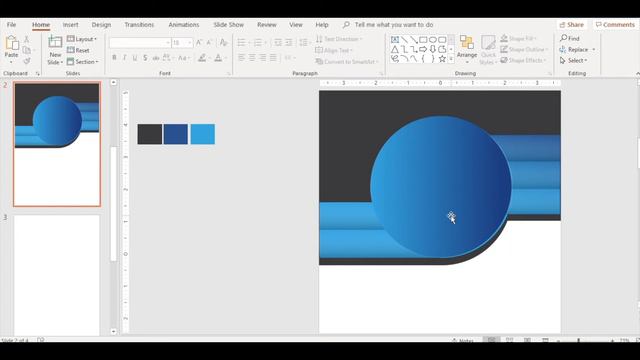Click the New Slide icon
The width and height of the screenshot is (640, 360).
click(55, 42)
